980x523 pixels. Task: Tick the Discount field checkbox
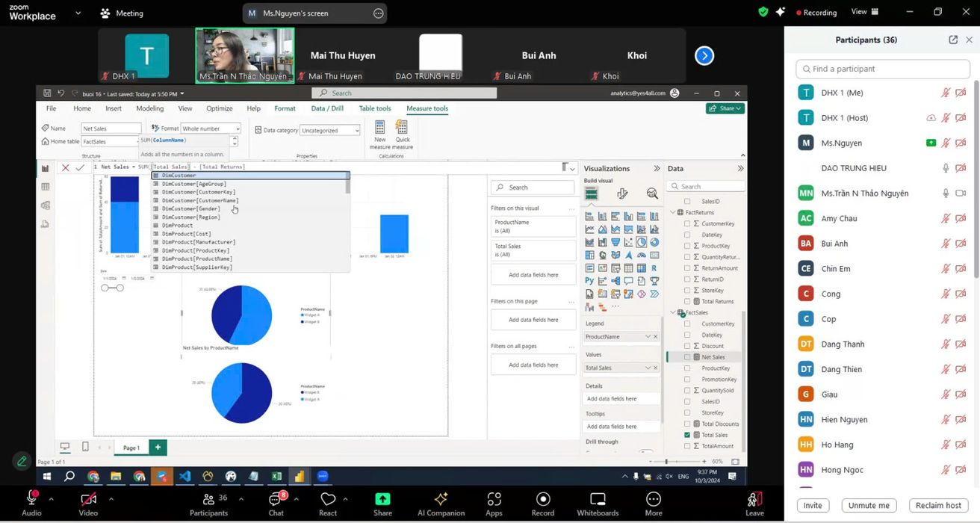point(687,346)
